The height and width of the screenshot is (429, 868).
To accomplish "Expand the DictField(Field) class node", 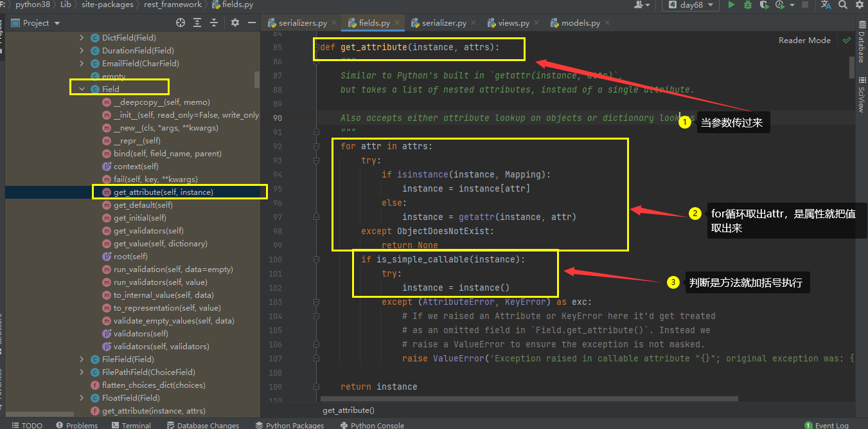I will (x=82, y=38).
